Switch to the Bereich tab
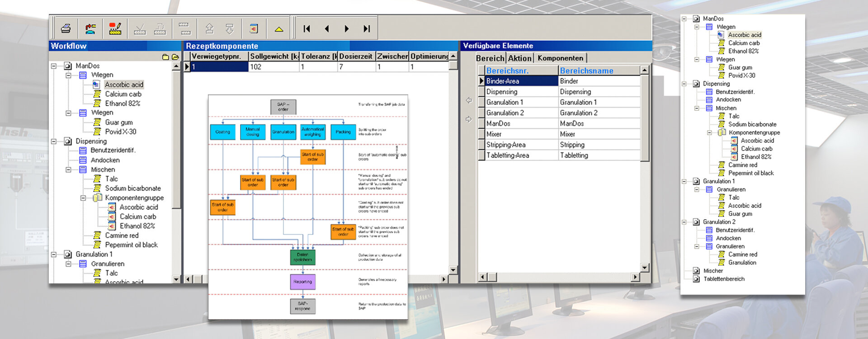 point(490,58)
